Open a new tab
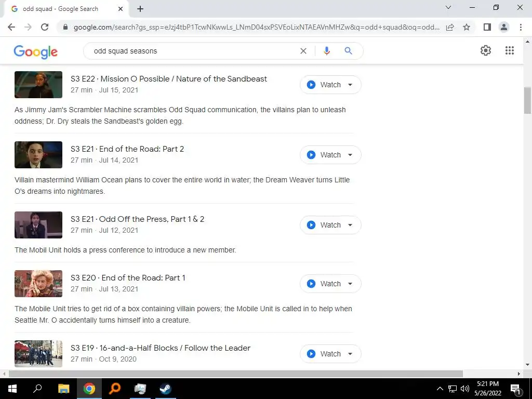The image size is (532, 399). 140,9
